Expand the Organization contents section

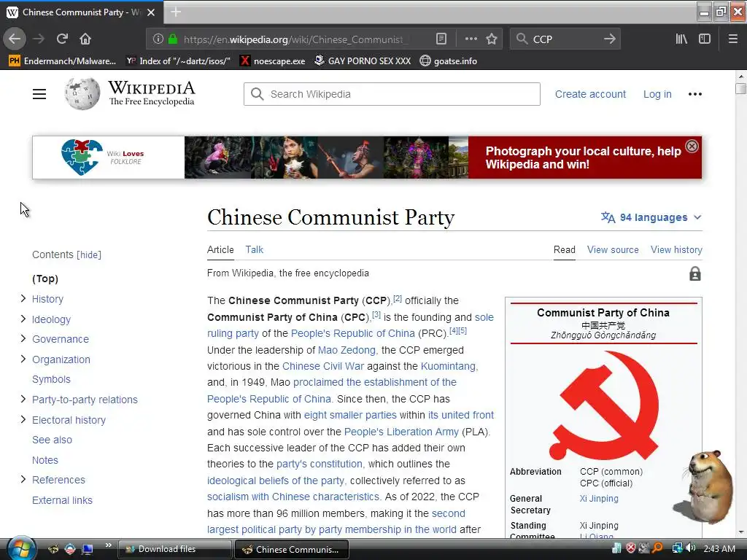(x=23, y=359)
